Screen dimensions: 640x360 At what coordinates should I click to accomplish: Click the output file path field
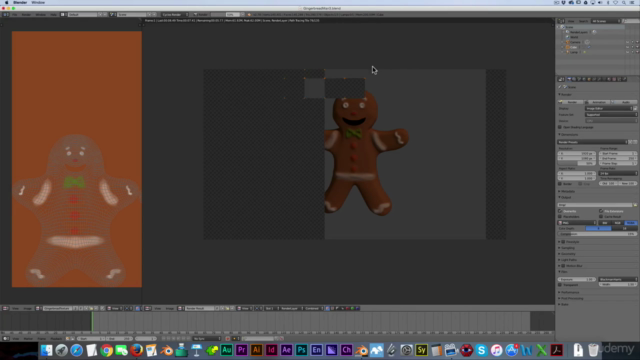click(x=595, y=205)
